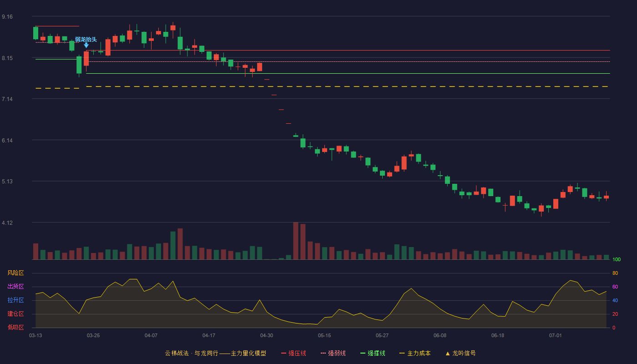Toggle the 主力成本 legend label
This screenshot has height=364, width=637.
tap(419, 354)
